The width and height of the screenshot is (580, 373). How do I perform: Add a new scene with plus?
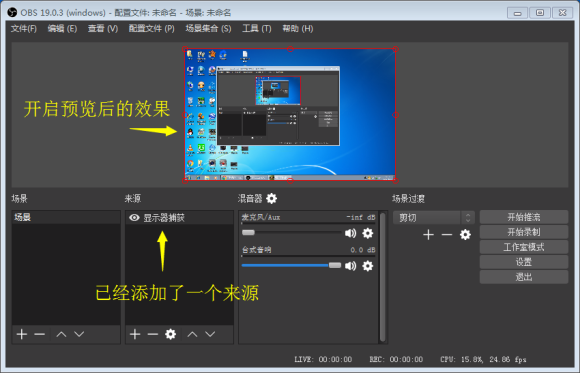click(x=22, y=334)
